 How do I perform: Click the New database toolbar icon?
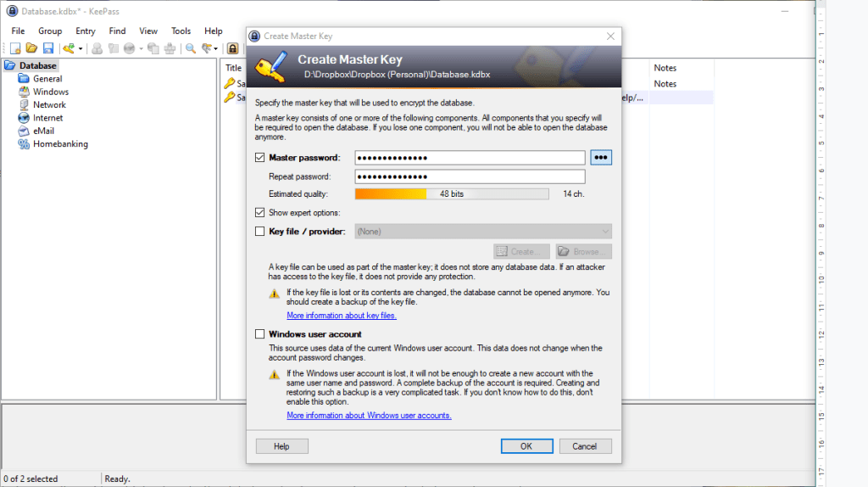15,48
